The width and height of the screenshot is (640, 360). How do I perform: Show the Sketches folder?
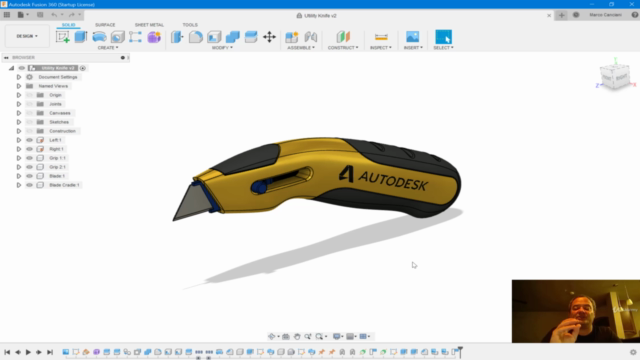click(x=29, y=122)
